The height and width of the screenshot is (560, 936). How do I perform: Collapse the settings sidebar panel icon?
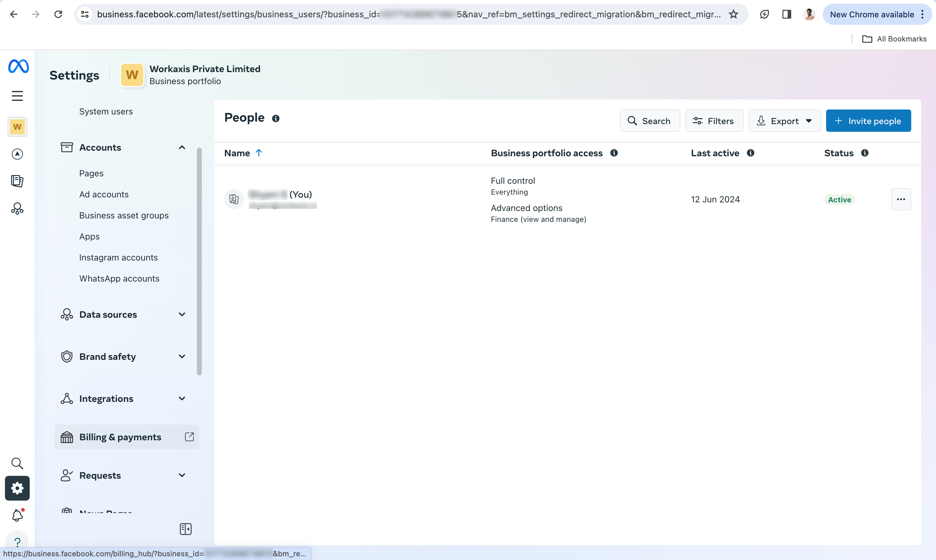click(x=186, y=529)
